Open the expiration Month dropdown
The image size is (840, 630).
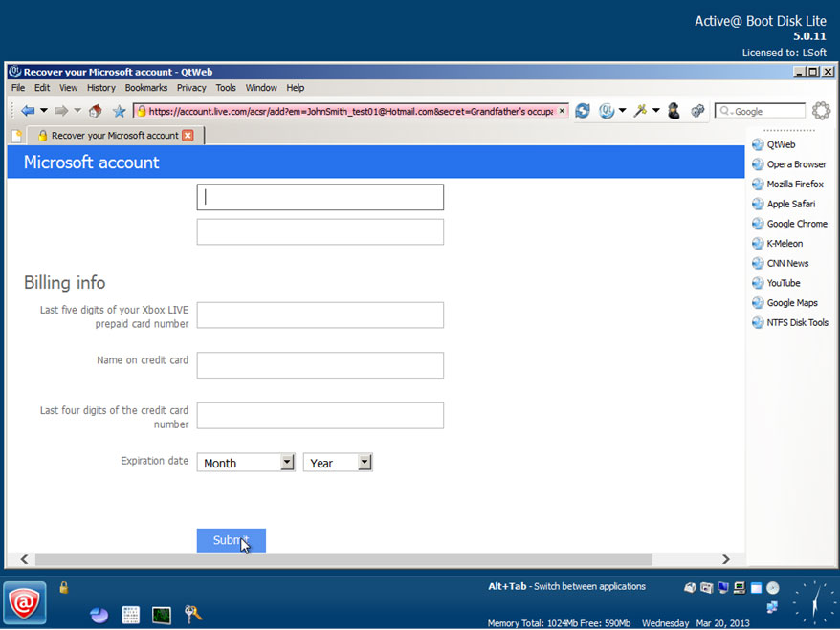click(246, 463)
